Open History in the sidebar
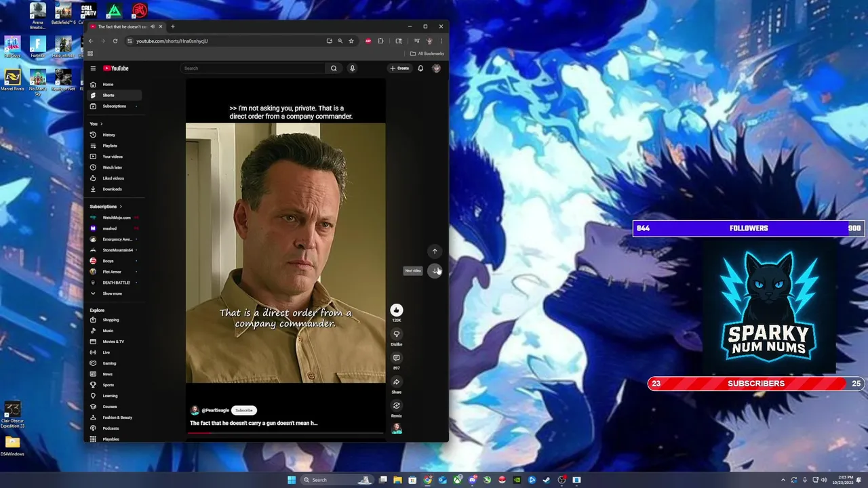The height and width of the screenshot is (488, 868). tap(113, 135)
